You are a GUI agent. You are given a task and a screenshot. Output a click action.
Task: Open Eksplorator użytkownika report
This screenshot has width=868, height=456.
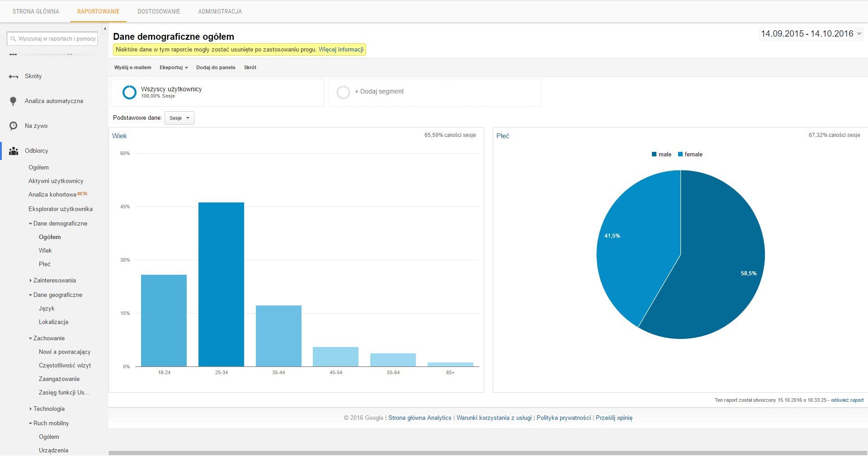point(61,209)
